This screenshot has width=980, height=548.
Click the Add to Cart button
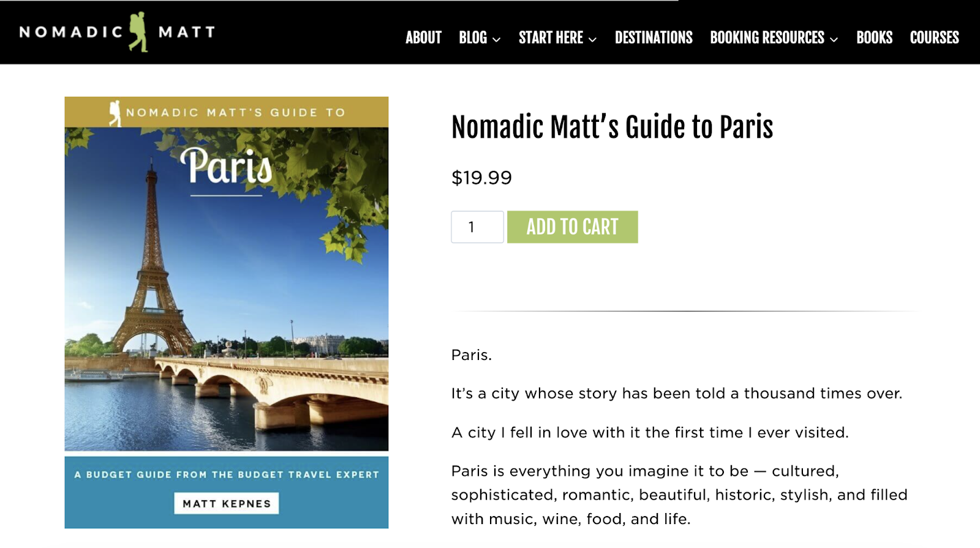tap(572, 227)
